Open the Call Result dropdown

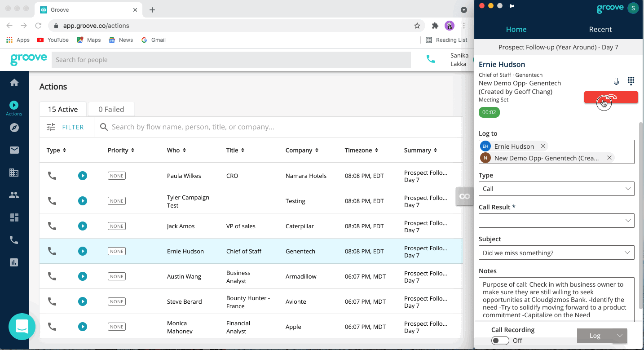(556, 221)
